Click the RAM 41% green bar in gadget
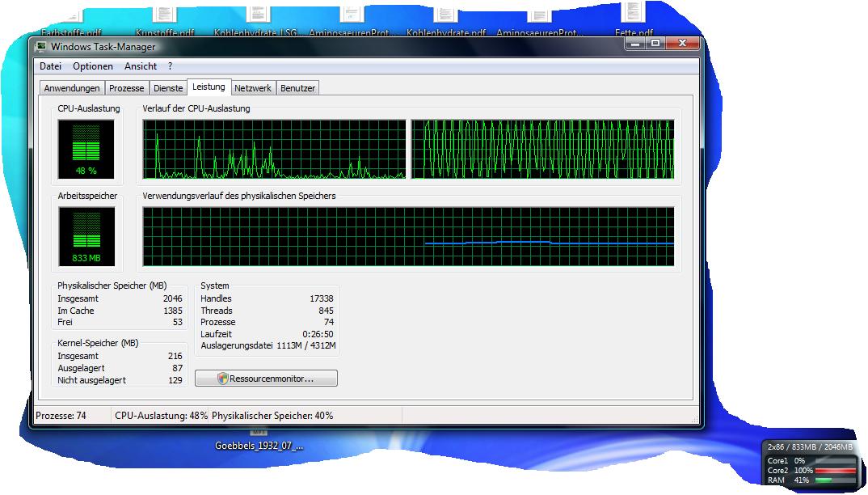This screenshot has width=868, height=495. [824, 480]
